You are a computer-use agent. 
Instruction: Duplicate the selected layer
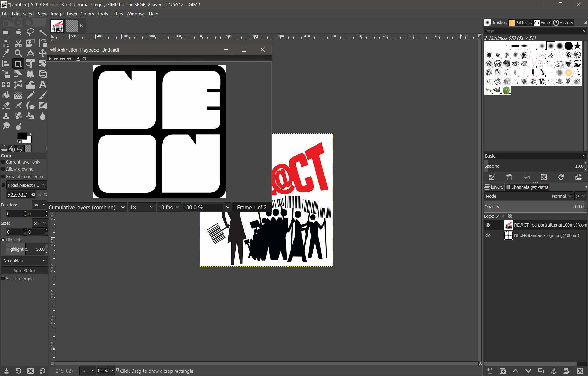click(x=541, y=371)
